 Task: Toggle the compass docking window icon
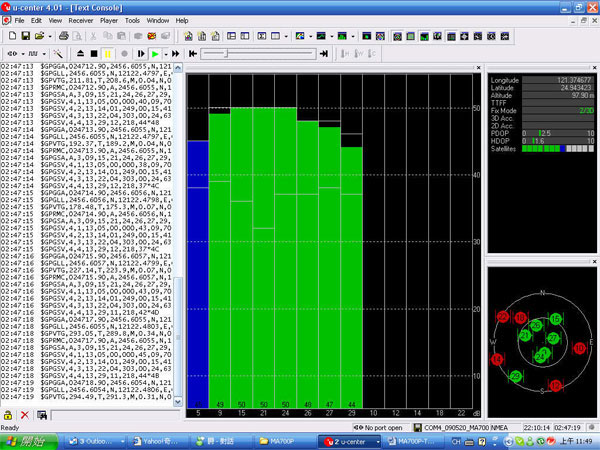pyautogui.click(x=464, y=36)
